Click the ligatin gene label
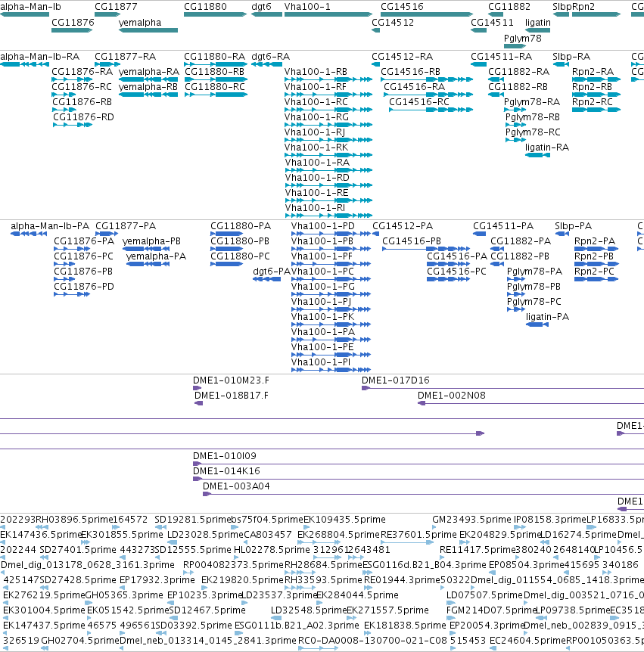644x652 pixels. pyautogui.click(x=538, y=23)
